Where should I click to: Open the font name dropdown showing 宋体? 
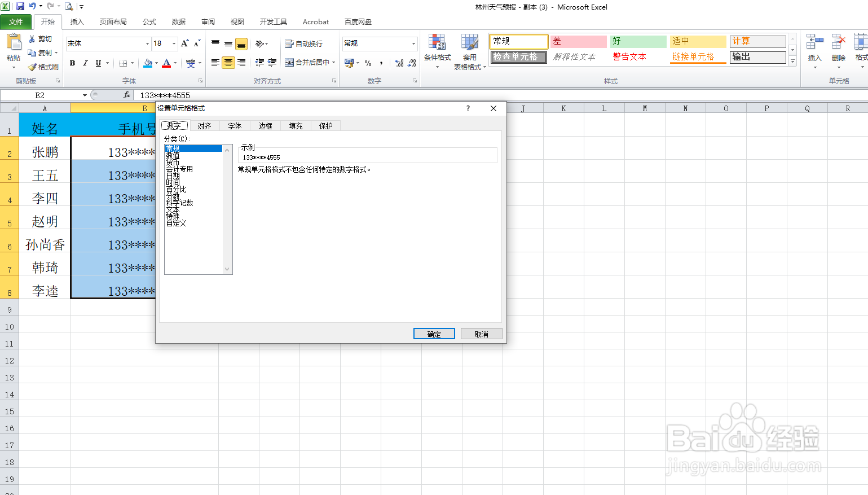[x=148, y=43]
